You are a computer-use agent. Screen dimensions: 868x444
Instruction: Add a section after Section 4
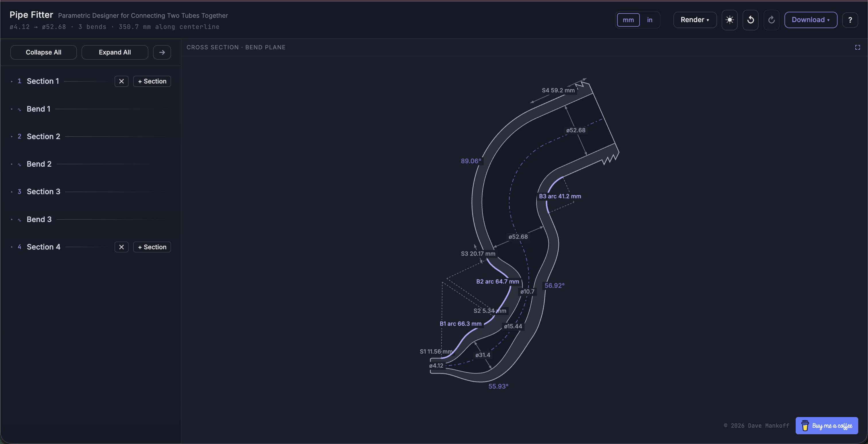152,247
